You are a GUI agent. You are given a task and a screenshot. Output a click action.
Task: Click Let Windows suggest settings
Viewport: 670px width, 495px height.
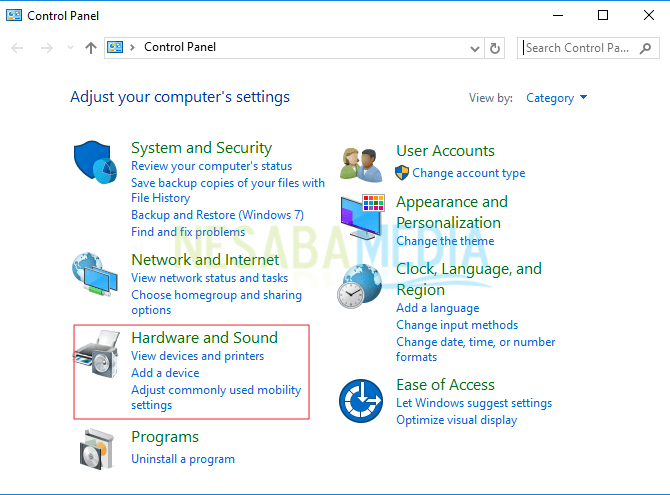click(x=474, y=403)
